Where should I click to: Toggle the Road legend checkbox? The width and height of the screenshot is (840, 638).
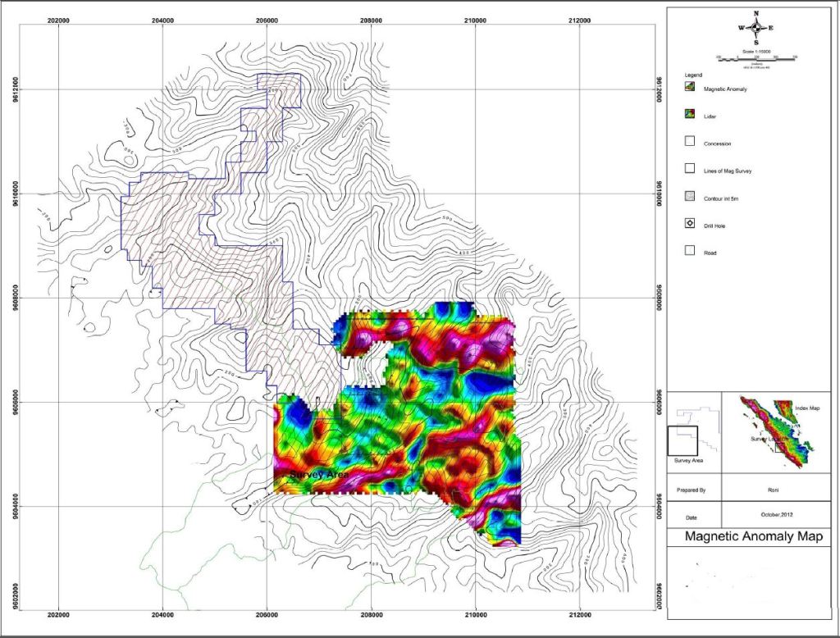point(689,251)
